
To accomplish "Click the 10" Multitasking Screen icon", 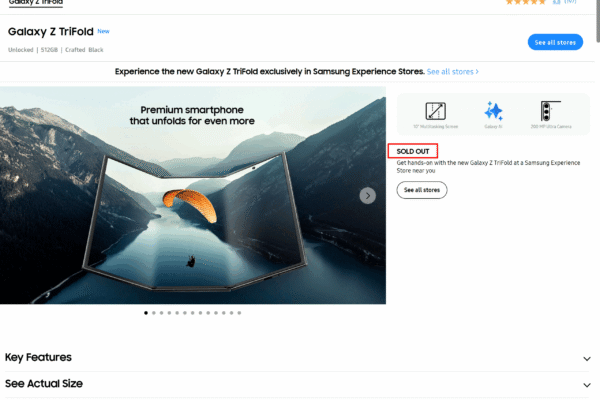I will coord(435,112).
